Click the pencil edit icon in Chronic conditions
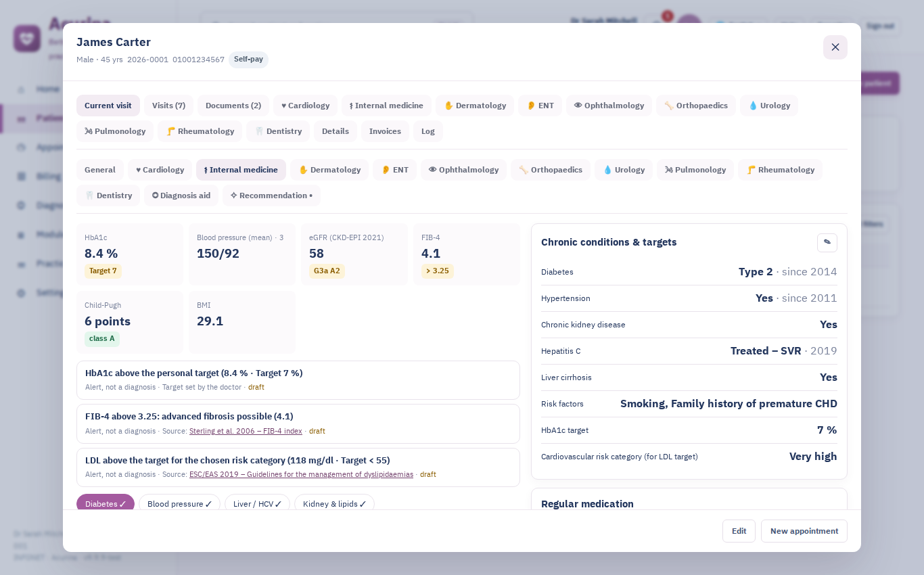This screenshot has height=575, width=924. (827, 242)
